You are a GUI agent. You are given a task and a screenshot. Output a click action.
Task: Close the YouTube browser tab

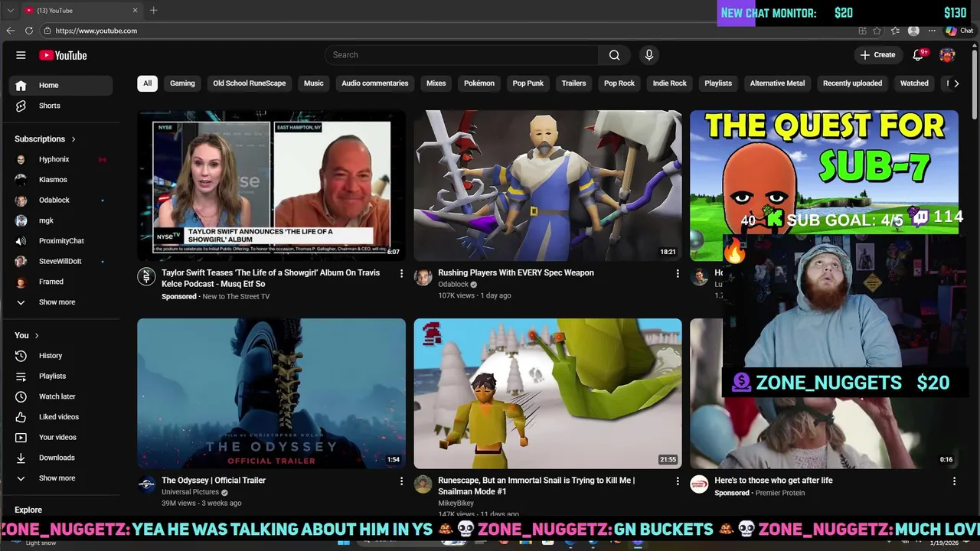click(136, 11)
